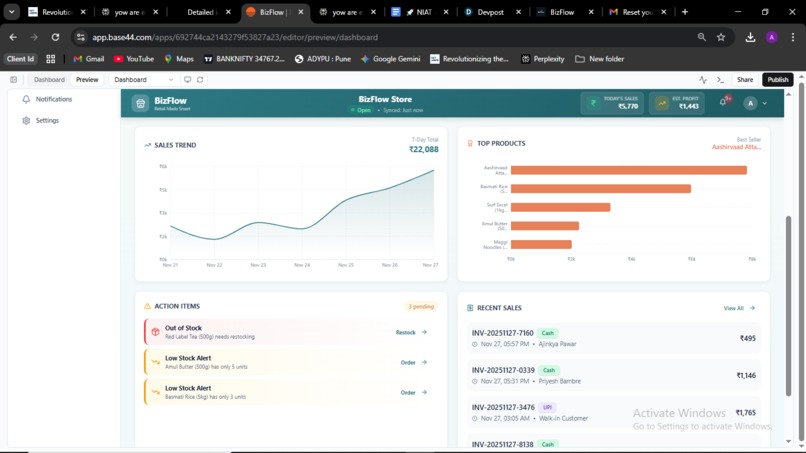Click the Top Products award icon
Image resolution: width=806 pixels, height=453 pixels.
(x=470, y=143)
